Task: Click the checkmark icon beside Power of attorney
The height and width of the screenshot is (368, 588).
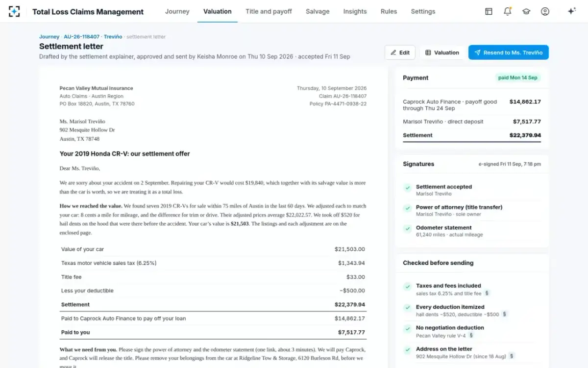Action: pyautogui.click(x=407, y=208)
